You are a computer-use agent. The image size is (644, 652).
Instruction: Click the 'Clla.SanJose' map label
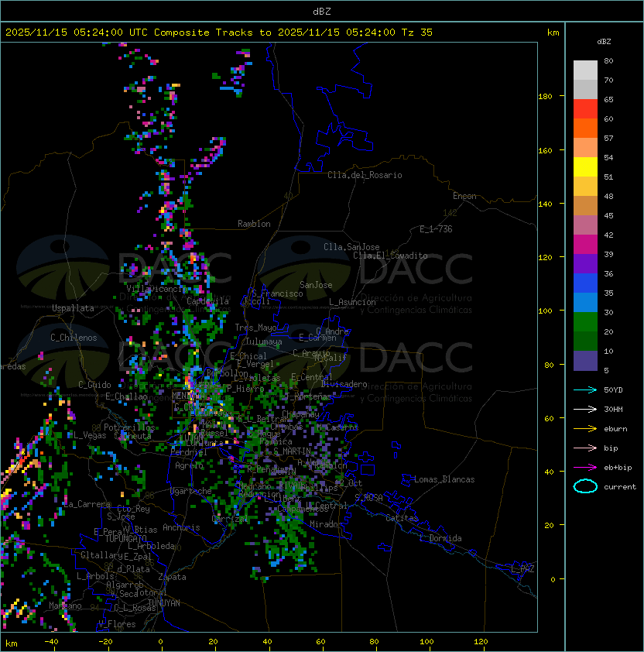(351, 247)
